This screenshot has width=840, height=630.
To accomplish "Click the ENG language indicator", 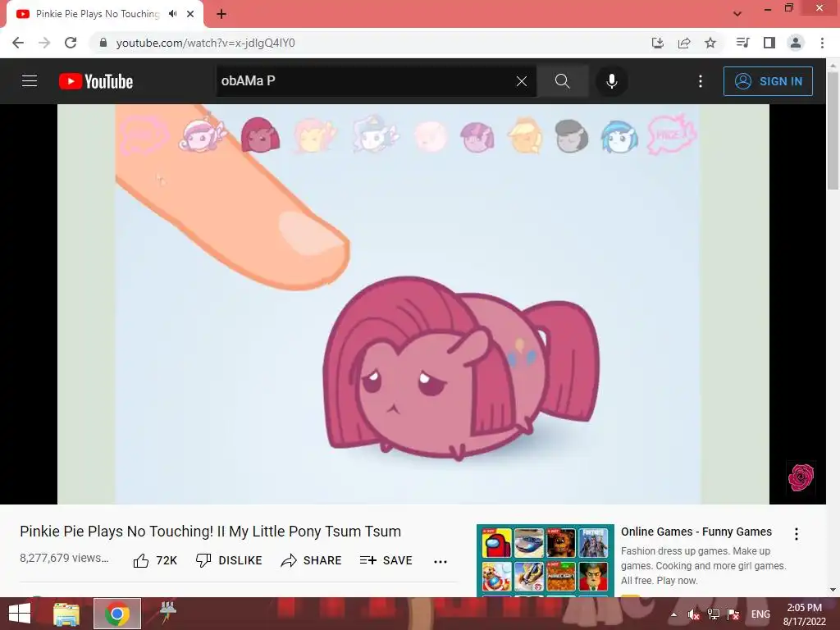I will (760, 614).
